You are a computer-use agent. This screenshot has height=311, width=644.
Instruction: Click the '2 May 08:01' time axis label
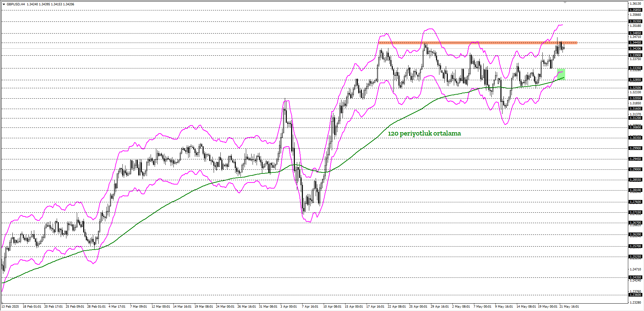(461, 307)
